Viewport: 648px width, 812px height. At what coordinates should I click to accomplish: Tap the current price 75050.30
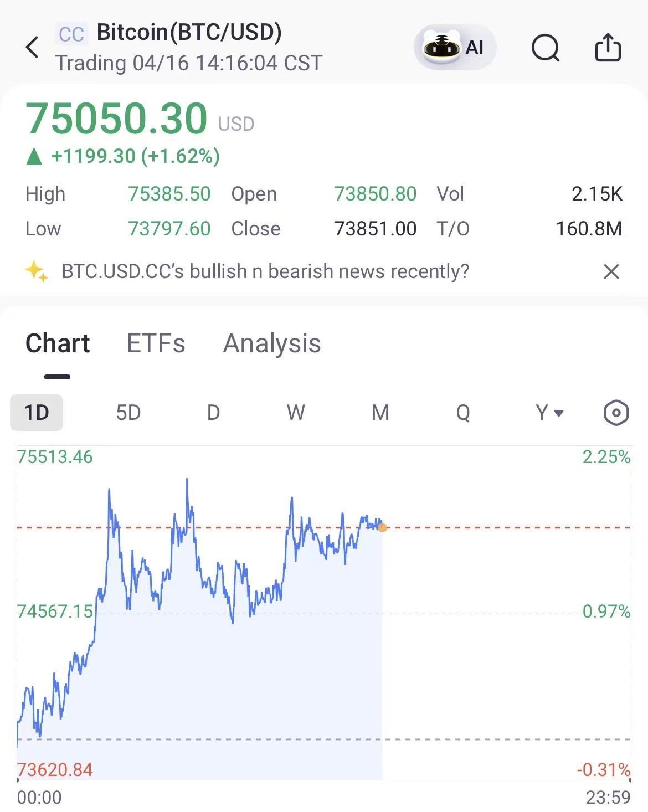coord(116,118)
